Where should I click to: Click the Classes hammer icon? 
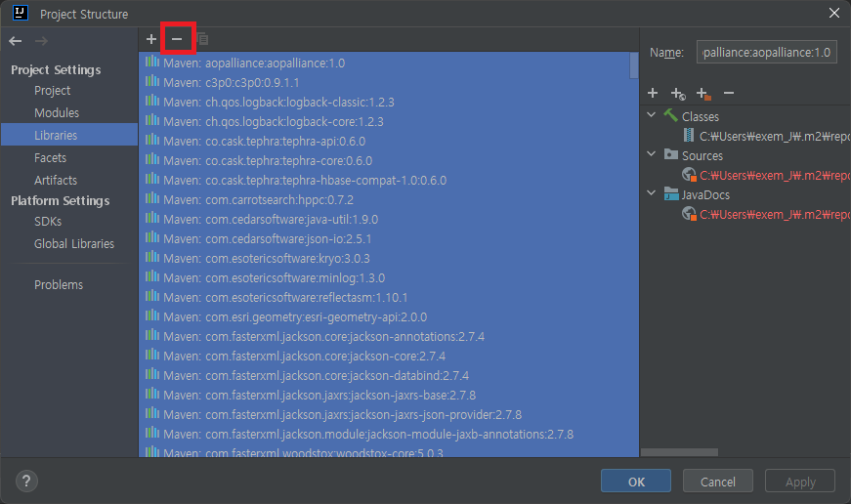pos(671,115)
